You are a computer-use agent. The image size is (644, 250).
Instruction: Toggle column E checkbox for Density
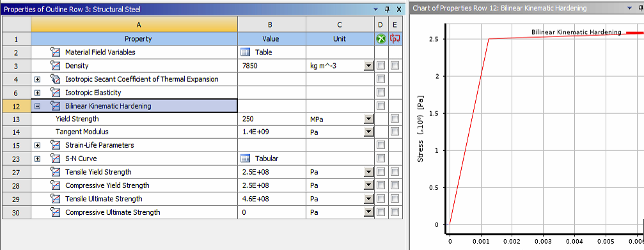395,66
